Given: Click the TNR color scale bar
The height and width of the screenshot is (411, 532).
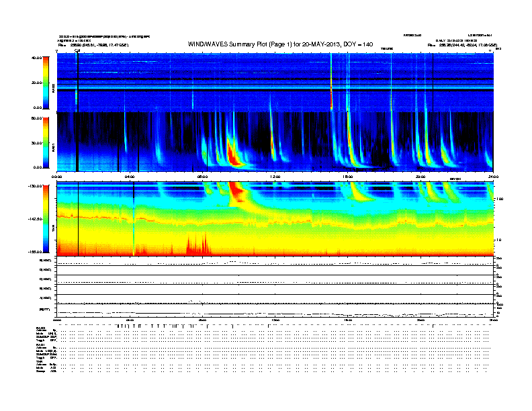Looking at the screenshot, I should 46,219.
